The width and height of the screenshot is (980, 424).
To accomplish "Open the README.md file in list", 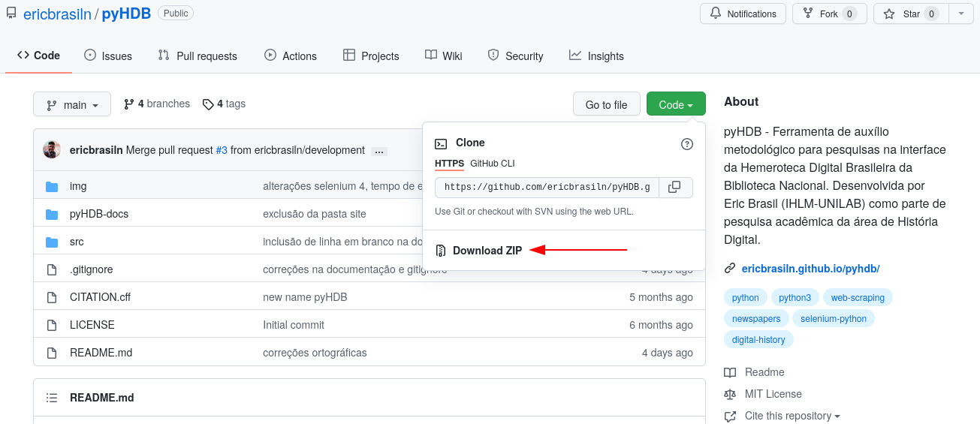I will (x=101, y=353).
